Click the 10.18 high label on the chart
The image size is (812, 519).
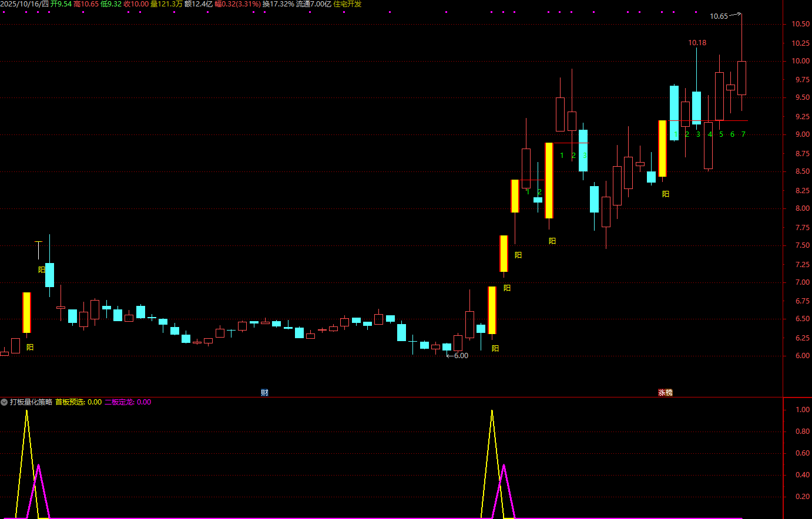pos(697,43)
